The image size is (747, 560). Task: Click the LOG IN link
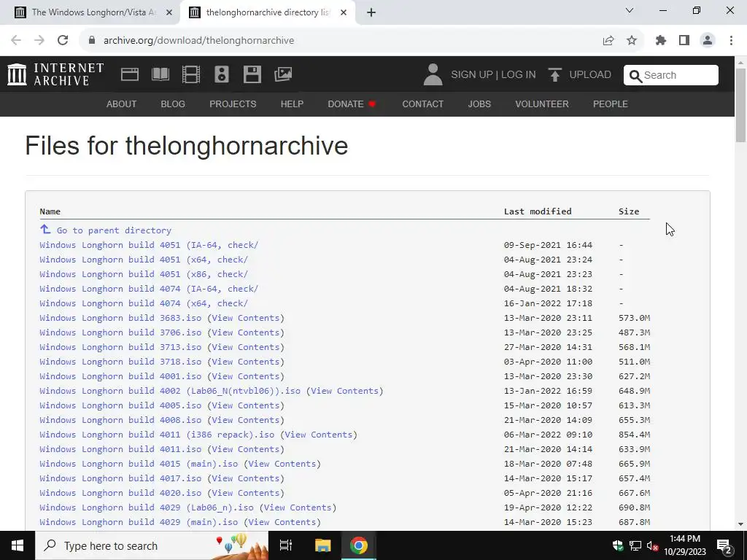(519, 75)
